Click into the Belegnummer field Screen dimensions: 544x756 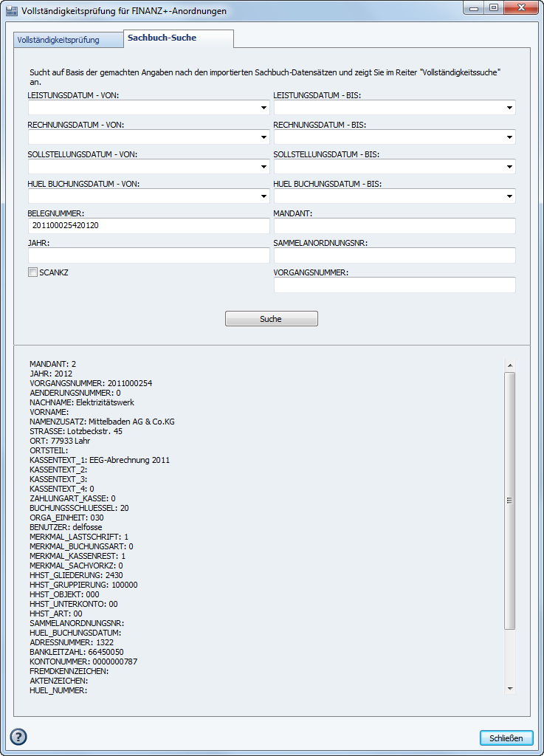click(149, 226)
